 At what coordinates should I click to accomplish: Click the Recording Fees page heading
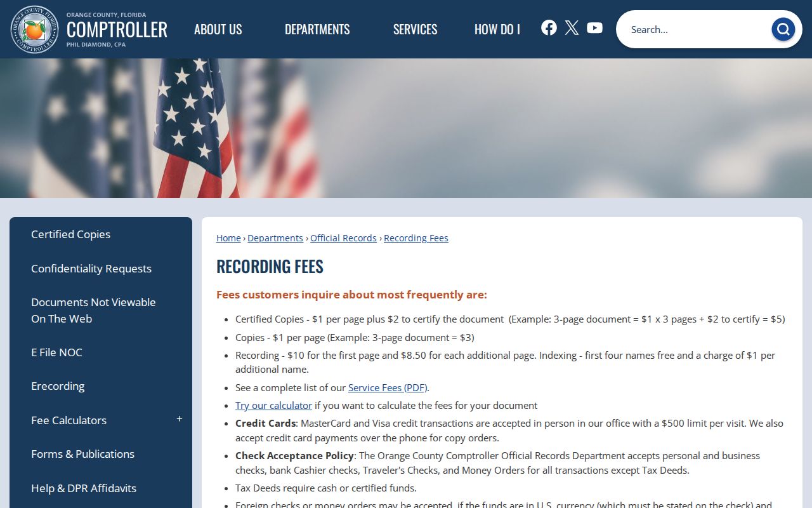[270, 266]
